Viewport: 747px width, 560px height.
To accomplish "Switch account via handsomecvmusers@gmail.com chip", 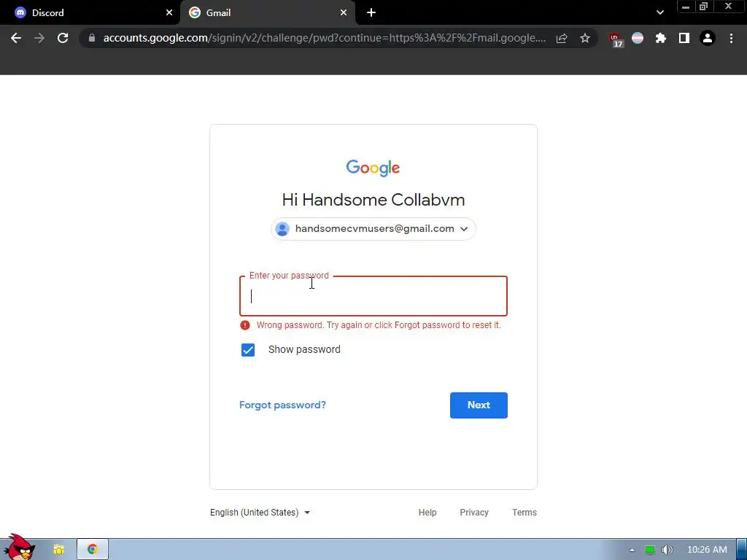I will coord(373,229).
